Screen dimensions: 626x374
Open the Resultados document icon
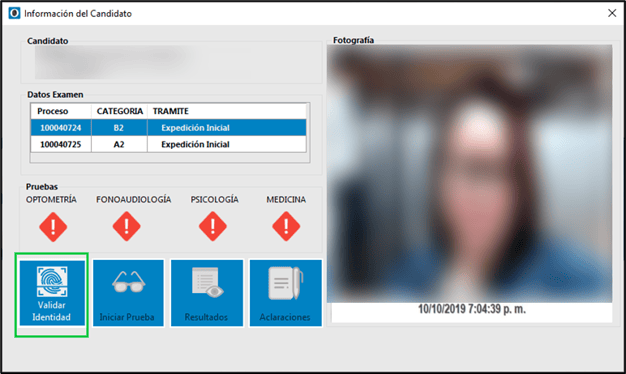[x=207, y=293]
